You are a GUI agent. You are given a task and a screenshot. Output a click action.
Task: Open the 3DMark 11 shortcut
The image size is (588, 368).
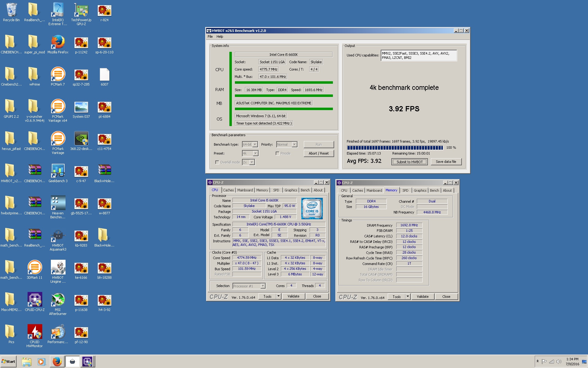35,270
